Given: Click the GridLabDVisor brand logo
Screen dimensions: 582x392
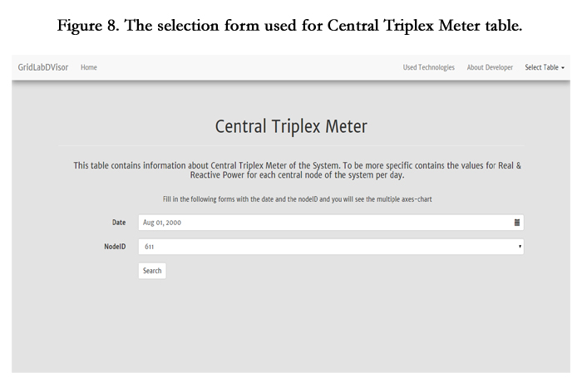Looking at the screenshot, I should coord(43,67).
